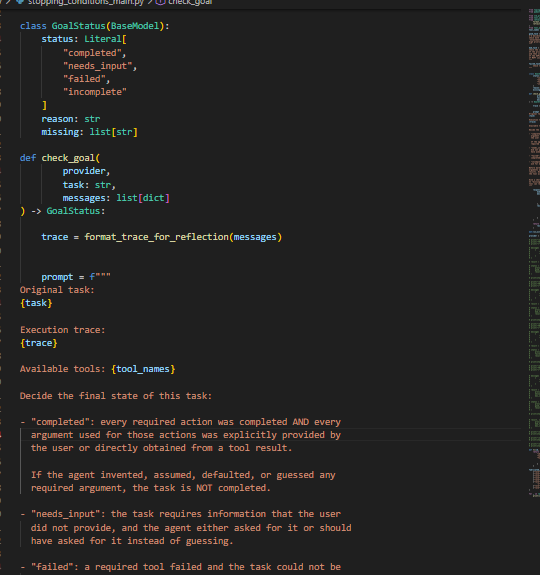Click the {trace} placeholder
The image size is (540, 575).
click(x=38, y=343)
